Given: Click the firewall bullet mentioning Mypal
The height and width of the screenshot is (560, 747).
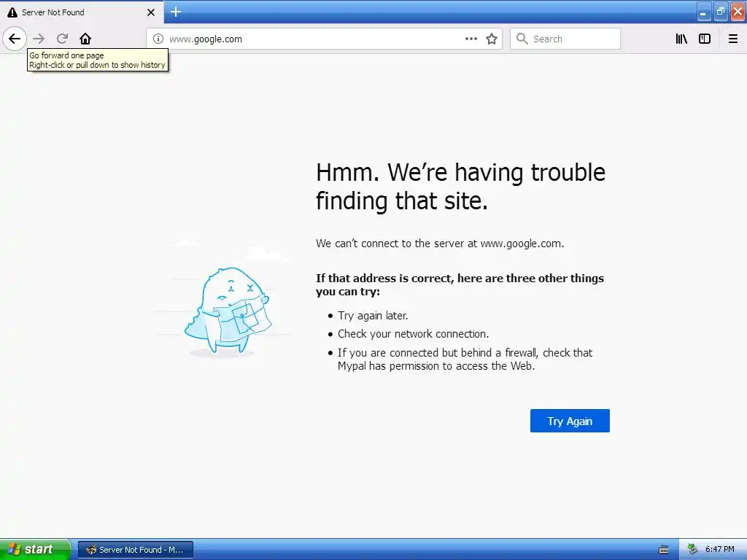Looking at the screenshot, I should 465,359.
